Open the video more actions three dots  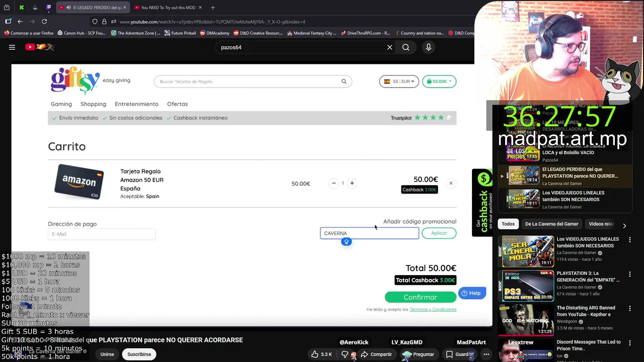click(x=486, y=354)
